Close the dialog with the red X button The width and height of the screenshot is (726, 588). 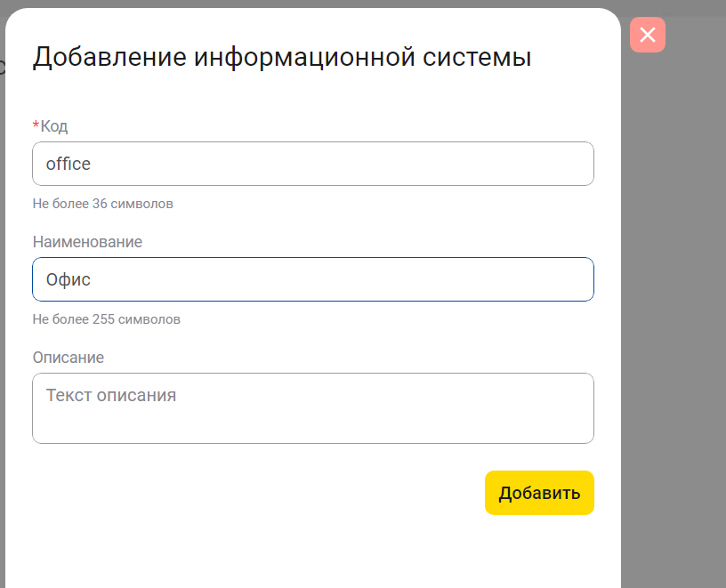(x=647, y=35)
